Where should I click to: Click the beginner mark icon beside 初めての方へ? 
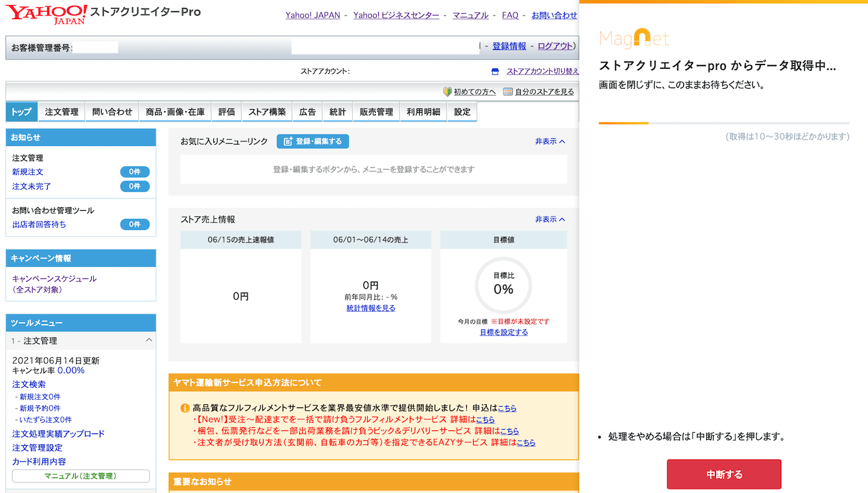pyautogui.click(x=447, y=92)
